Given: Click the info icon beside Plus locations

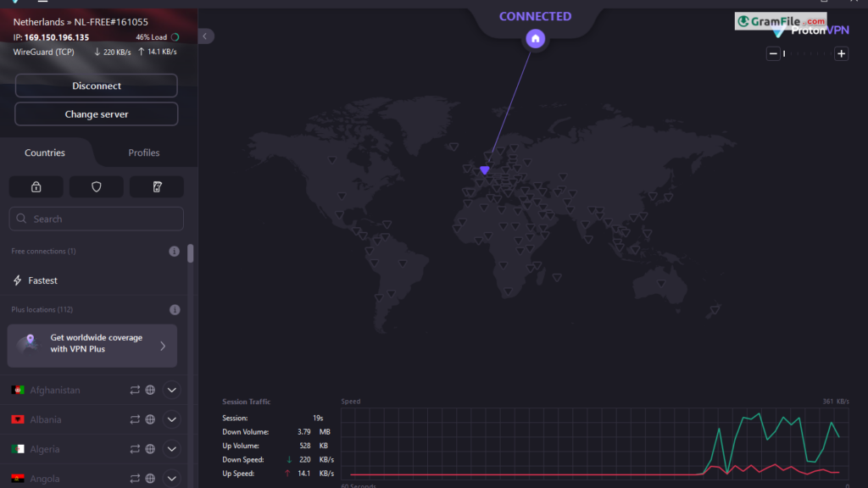Looking at the screenshot, I should (174, 310).
